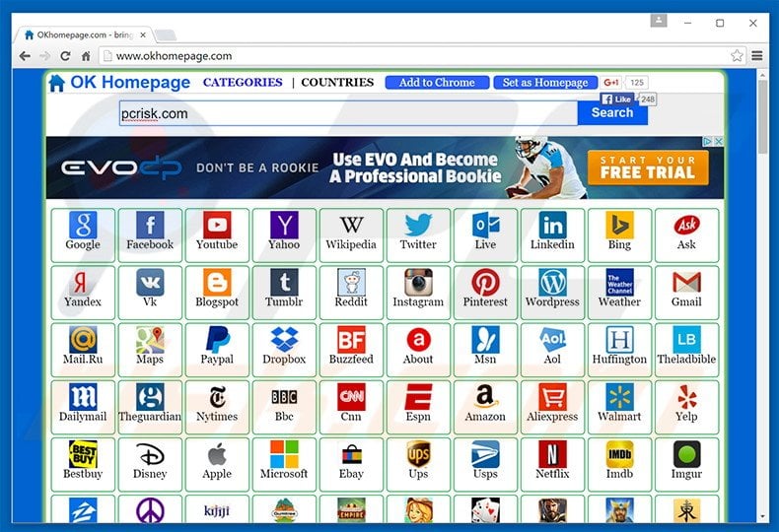Open the Usps tile

pyautogui.click(x=485, y=464)
